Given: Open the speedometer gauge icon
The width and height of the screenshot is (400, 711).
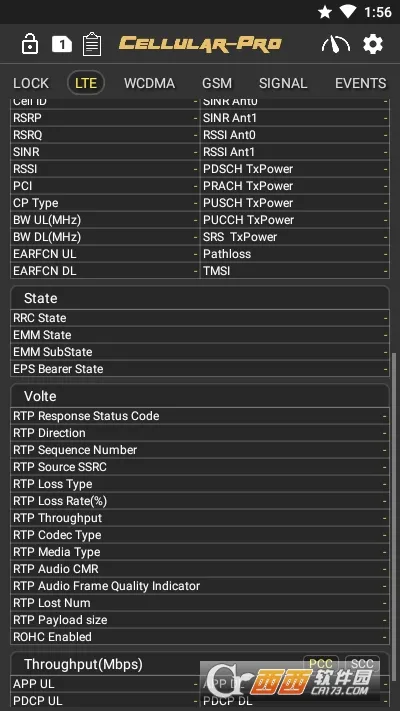Looking at the screenshot, I should [336, 44].
